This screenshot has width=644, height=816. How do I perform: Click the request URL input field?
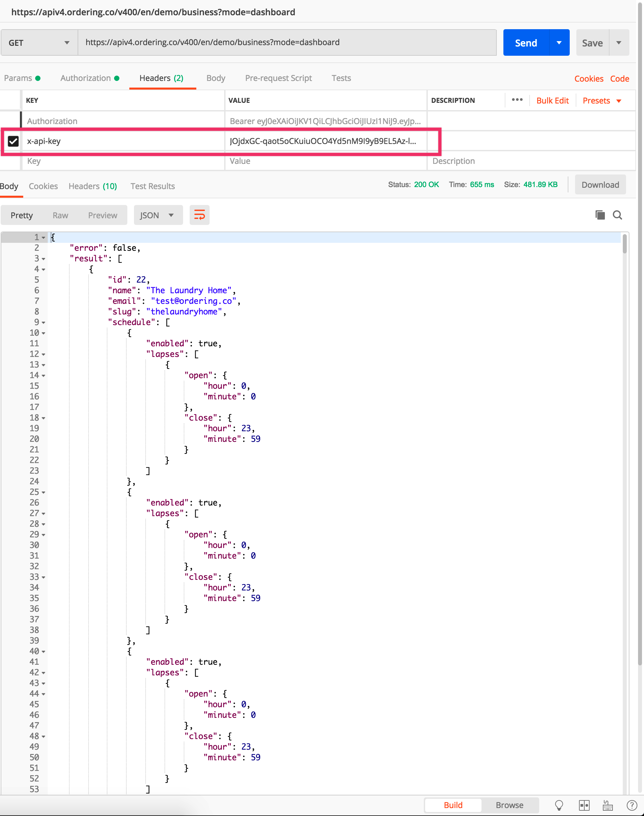pos(287,42)
